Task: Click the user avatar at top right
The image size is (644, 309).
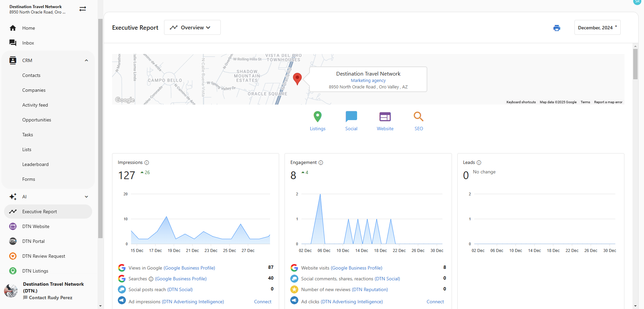Action: (637, 1)
